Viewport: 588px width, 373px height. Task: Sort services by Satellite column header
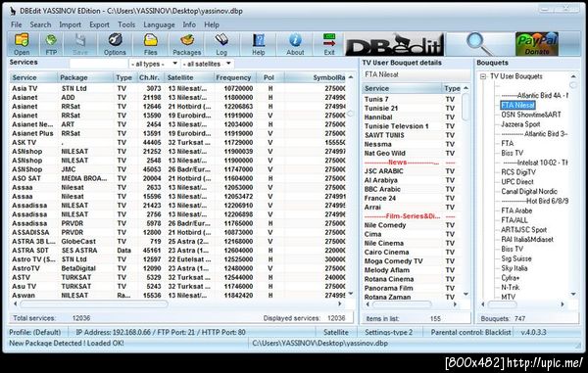pos(189,77)
